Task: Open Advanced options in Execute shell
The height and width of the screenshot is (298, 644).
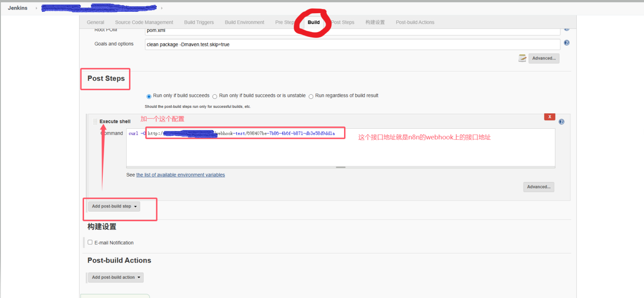Action: [539, 187]
